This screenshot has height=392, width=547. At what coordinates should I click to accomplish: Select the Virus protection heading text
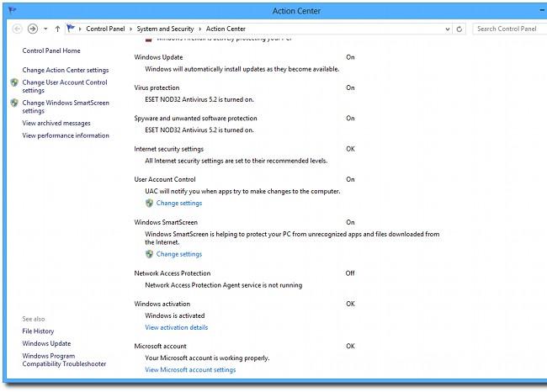(157, 87)
